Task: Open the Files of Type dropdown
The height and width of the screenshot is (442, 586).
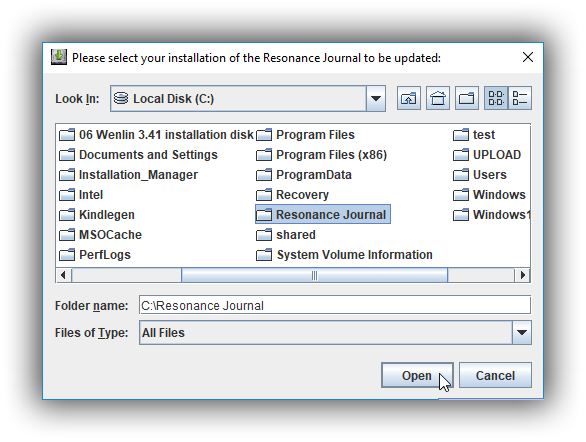Action: [x=522, y=333]
